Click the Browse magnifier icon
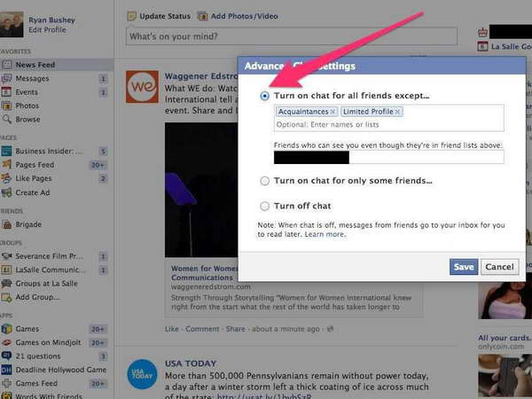 click(x=6, y=119)
